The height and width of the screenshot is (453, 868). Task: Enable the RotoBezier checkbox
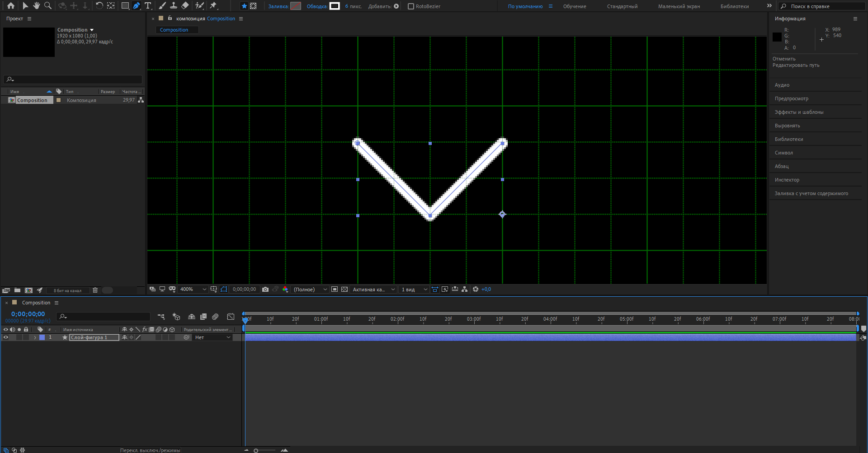coord(411,6)
